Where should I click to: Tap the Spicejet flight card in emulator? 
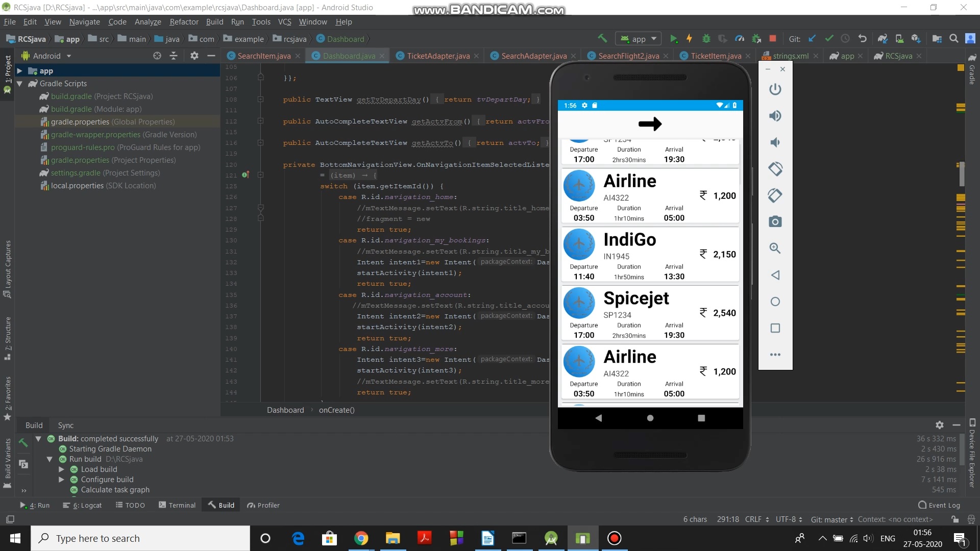(x=650, y=313)
